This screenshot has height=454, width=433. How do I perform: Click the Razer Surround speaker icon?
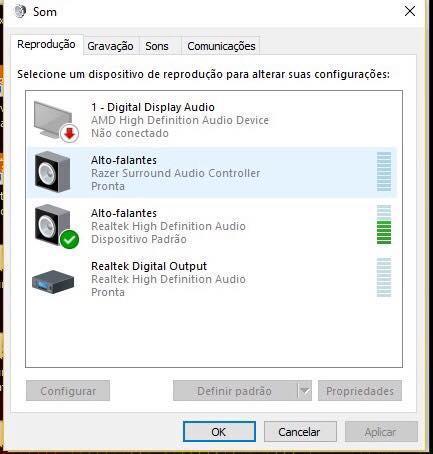(x=53, y=172)
